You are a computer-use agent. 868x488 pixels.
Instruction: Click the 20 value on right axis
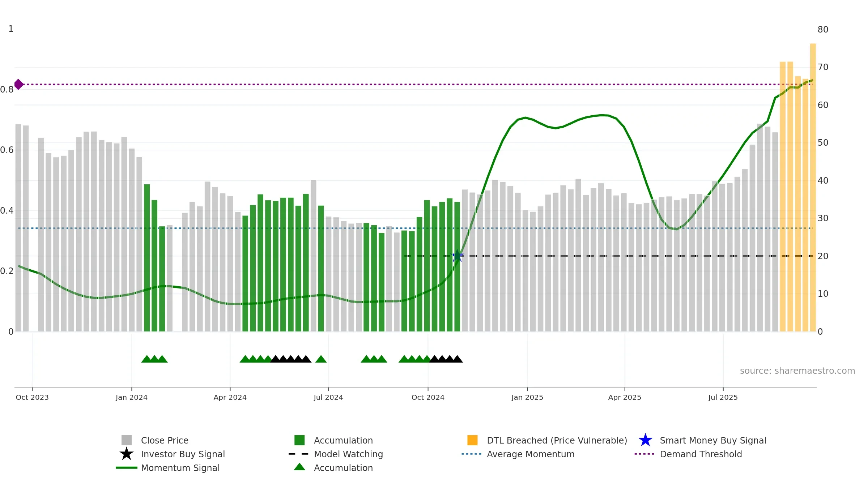823,256
